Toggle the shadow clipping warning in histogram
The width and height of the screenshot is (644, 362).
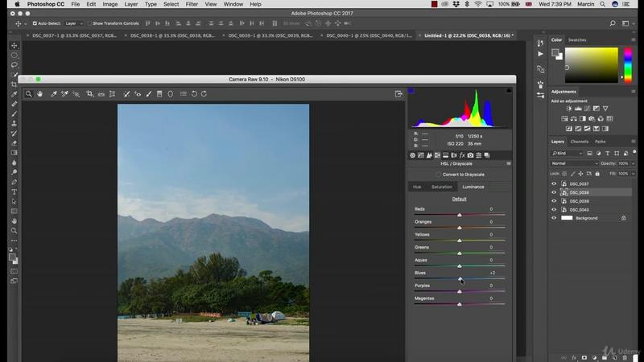point(411,90)
